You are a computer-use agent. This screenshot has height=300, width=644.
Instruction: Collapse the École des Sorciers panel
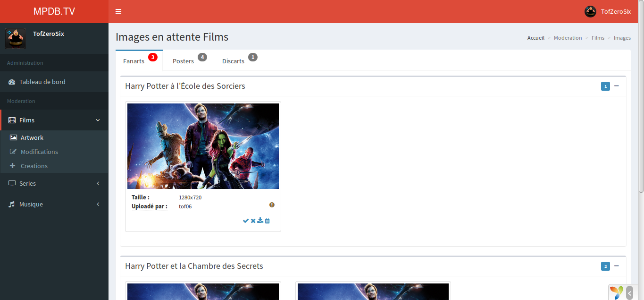(616, 86)
